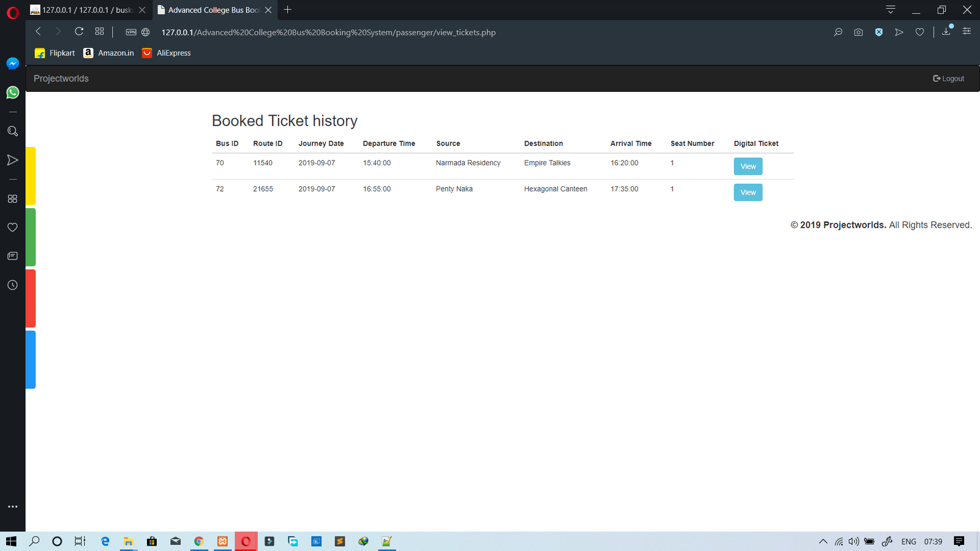Open sidebar personal news icon
This screenshot has height=551, width=980.
[12, 256]
